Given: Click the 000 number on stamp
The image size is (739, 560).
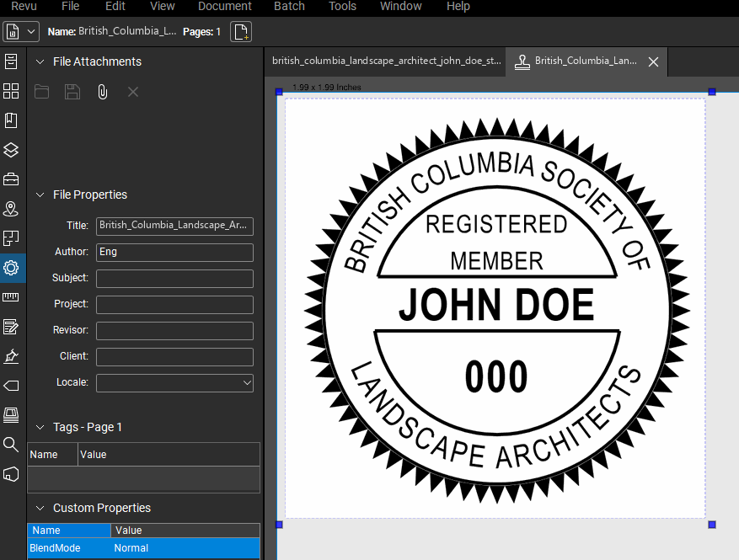Looking at the screenshot, I should point(496,376).
